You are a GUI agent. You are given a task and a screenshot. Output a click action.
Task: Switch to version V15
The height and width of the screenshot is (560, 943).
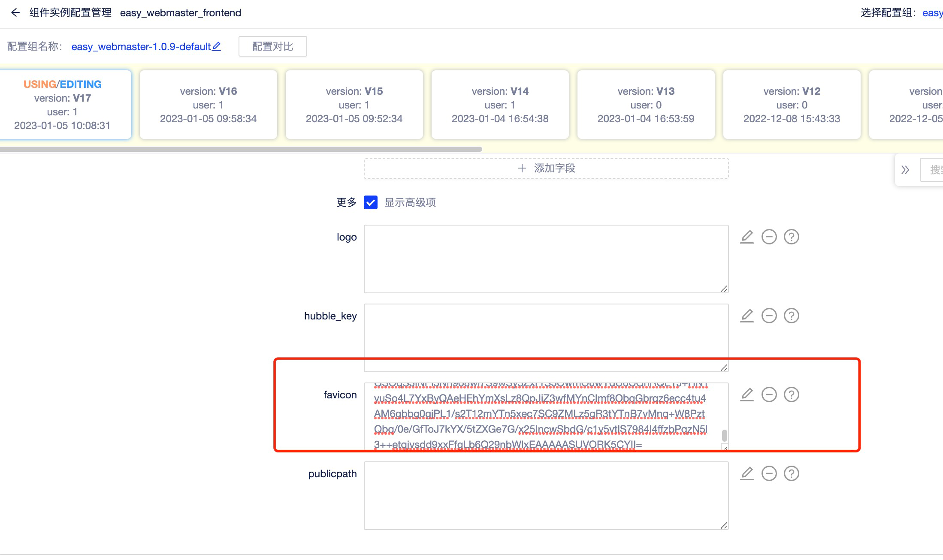coord(354,104)
